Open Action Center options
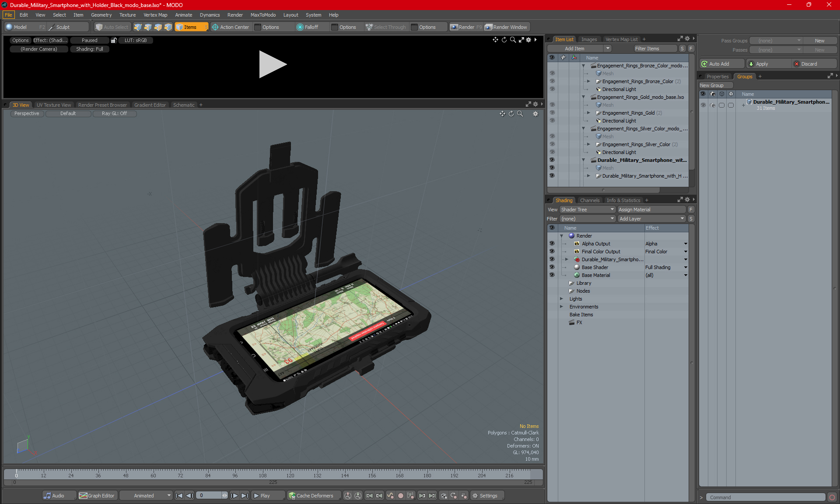 pyautogui.click(x=231, y=27)
